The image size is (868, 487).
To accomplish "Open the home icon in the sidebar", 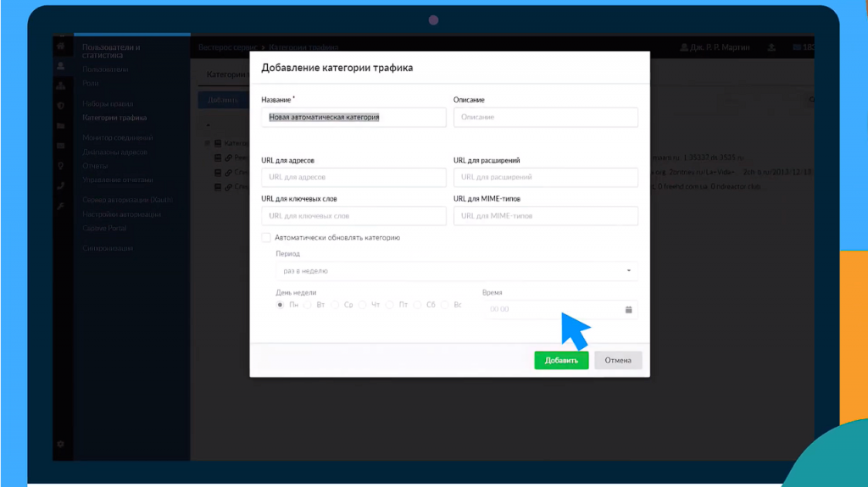I will (61, 47).
